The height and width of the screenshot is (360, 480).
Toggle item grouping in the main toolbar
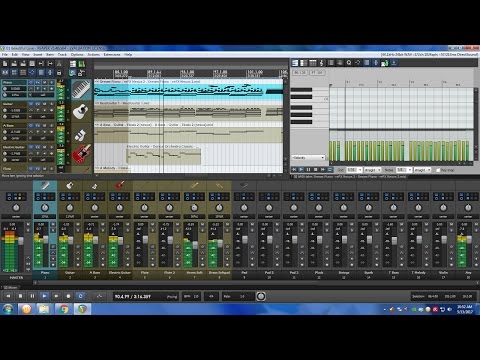(14, 72)
